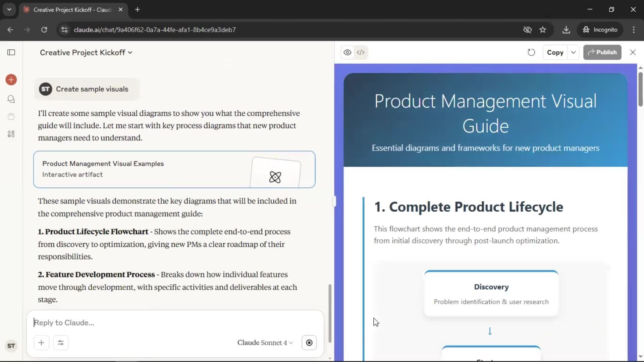Click 'Product Management Visual Guide' title
The height and width of the screenshot is (362, 644).
(x=485, y=113)
